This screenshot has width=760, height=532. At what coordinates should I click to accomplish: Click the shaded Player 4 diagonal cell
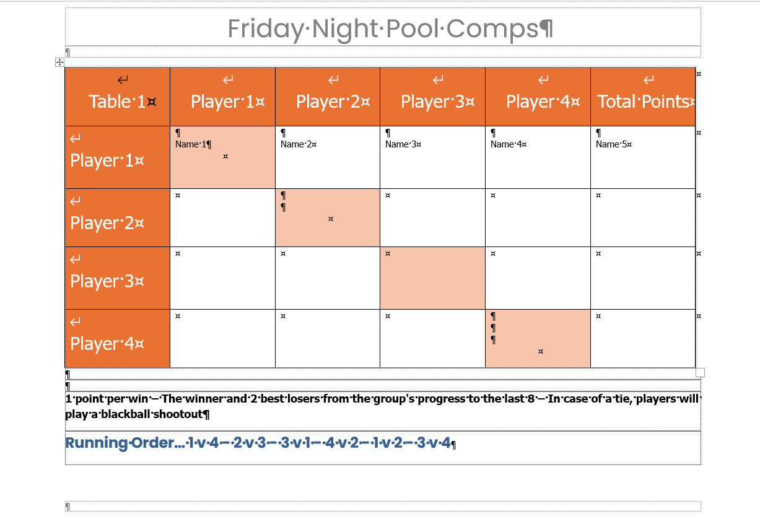(x=538, y=338)
